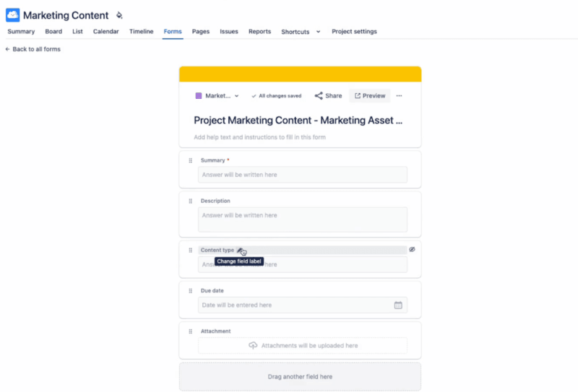Click the Summary field label
This screenshot has width=578, height=392.
coord(212,161)
